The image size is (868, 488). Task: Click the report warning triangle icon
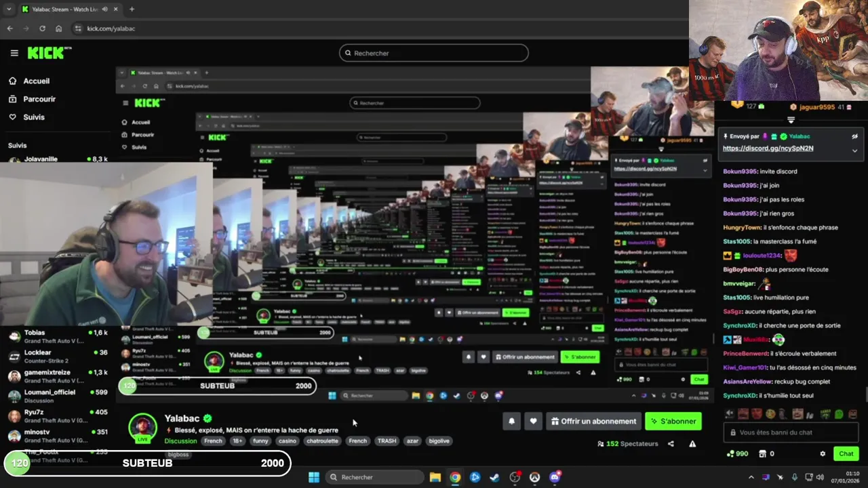(692, 444)
